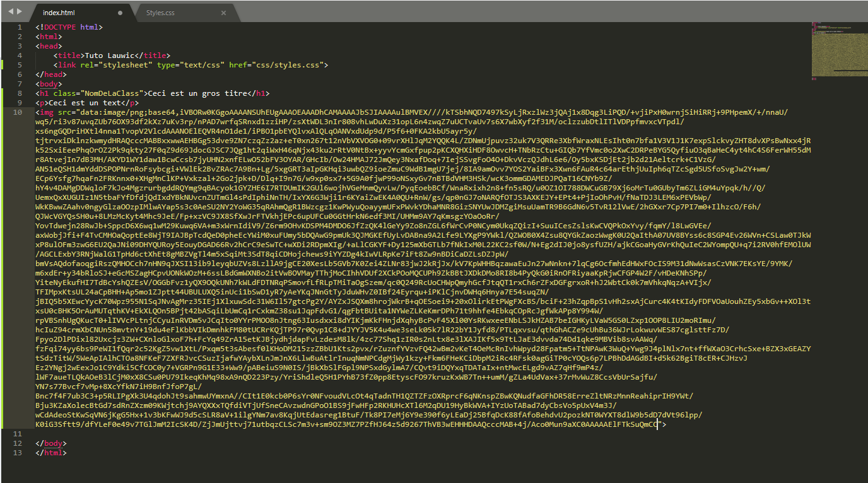Click the closing "</head>" tag
868x483 pixels.
(50, 74)
